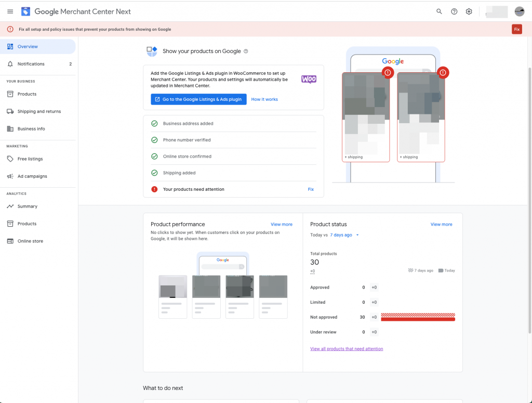
Task: Click the red Fix button in banner
Action: 517,29
